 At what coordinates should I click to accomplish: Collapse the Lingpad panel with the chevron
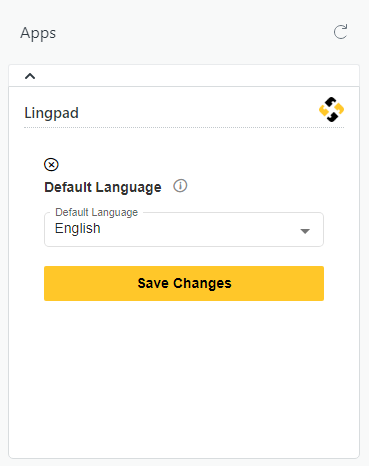pos(30,76)
